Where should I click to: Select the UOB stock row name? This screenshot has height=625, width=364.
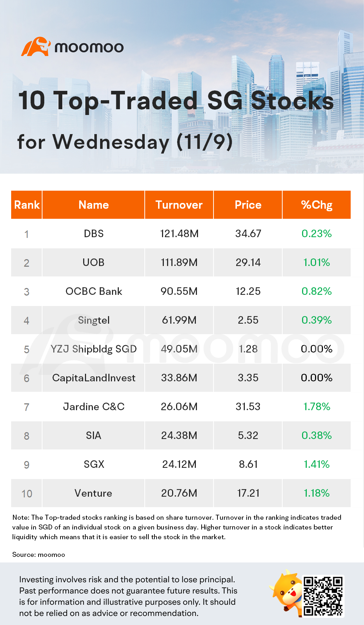pyautogui.click(x=94, y=262)
